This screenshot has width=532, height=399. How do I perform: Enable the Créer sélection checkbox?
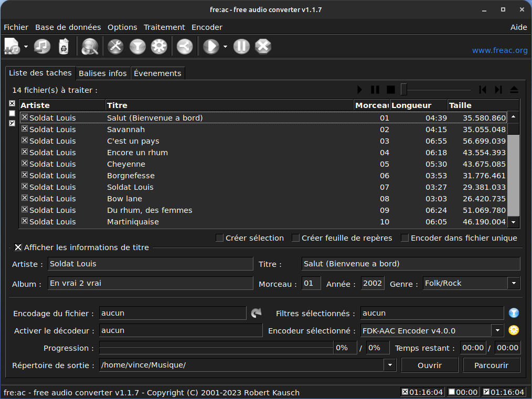220,238
